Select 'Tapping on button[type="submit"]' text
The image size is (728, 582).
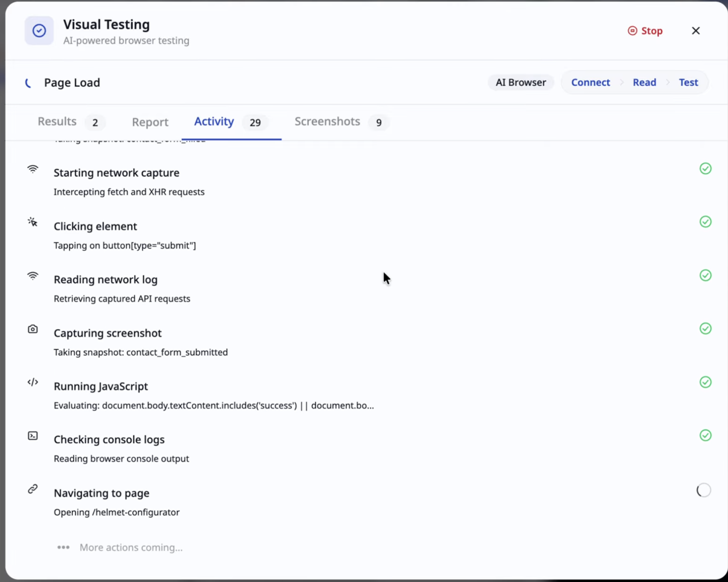[125, 245]
